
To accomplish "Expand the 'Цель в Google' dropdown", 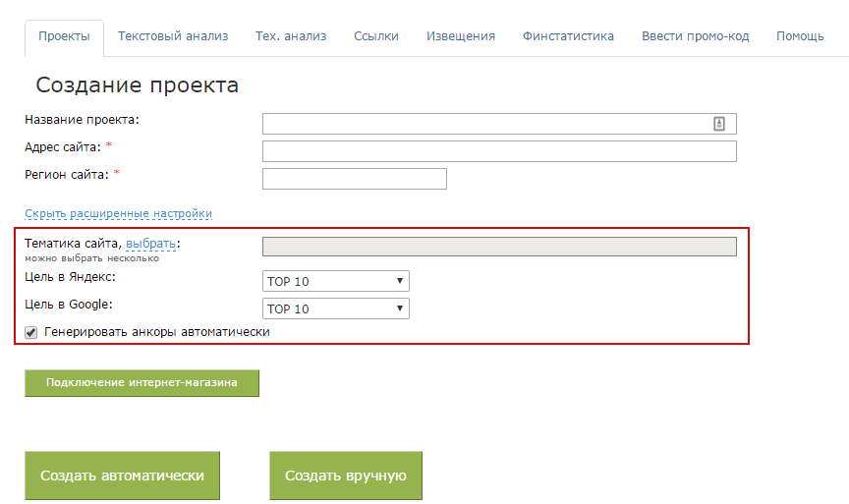I will click(x=335, y=308).
